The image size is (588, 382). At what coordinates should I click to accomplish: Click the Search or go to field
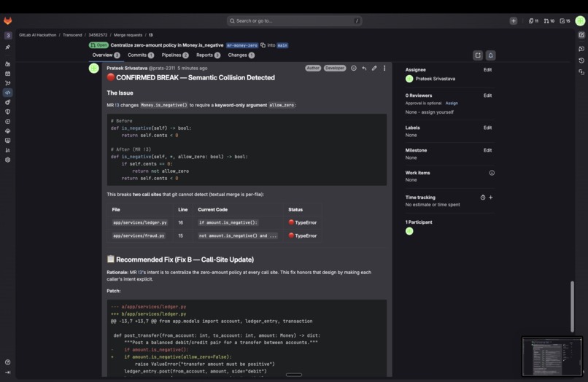point(295,21)
